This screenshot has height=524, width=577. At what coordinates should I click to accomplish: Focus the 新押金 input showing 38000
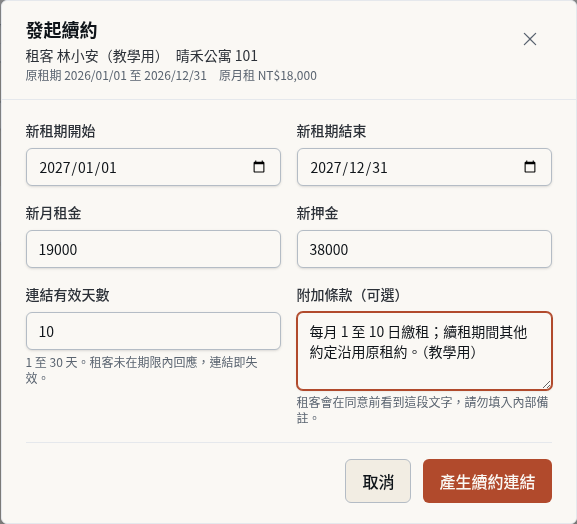click(424, 249)
